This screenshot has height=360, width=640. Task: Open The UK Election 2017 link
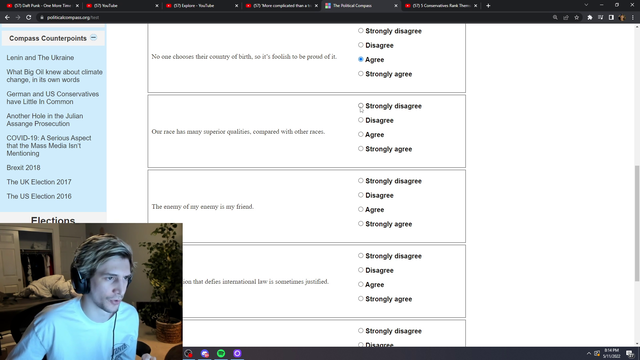(39, 182)
